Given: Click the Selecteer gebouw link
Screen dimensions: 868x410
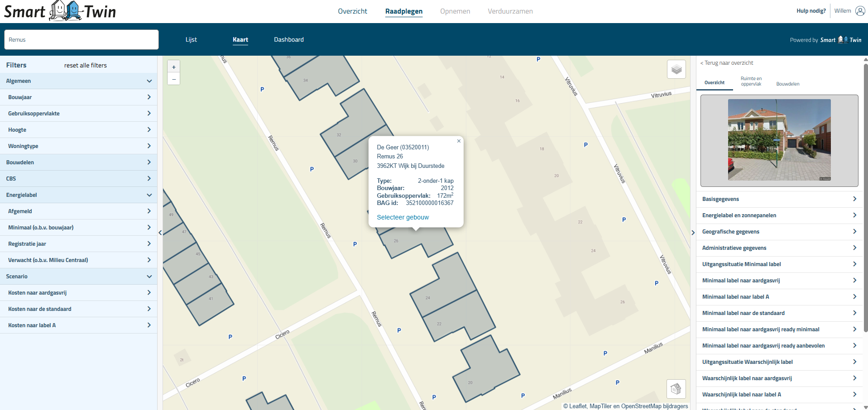Looking at the screenshot, I should pos(403,217).
